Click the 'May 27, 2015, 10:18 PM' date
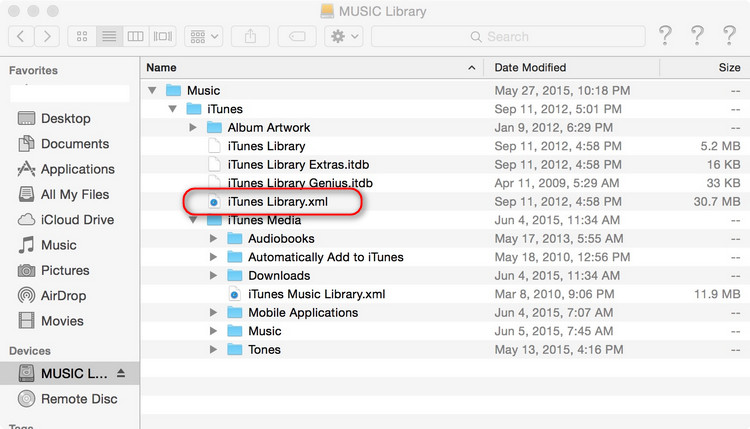Image resolution: width=750 pixels, height=429 pixels. pos(562,90)
